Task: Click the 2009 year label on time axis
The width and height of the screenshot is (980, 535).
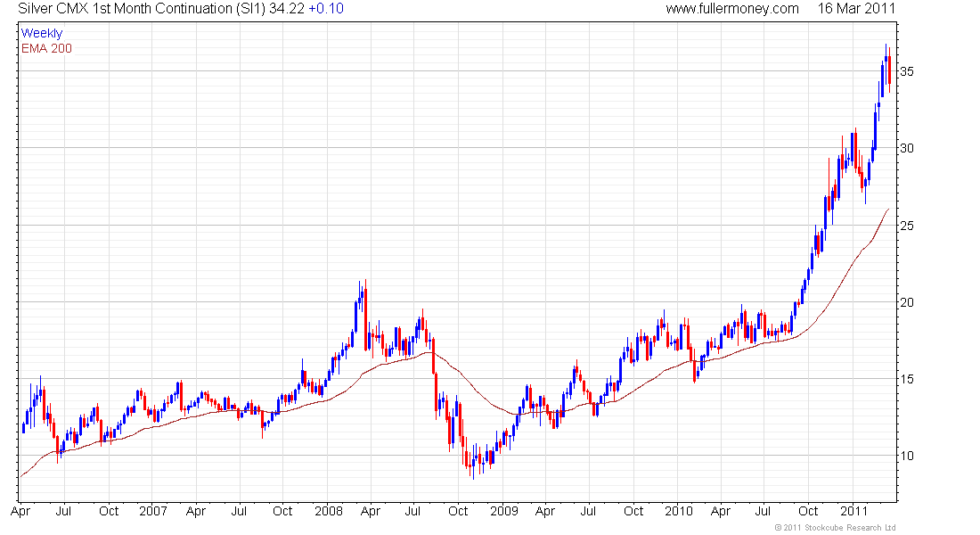Action: [503, 511]
